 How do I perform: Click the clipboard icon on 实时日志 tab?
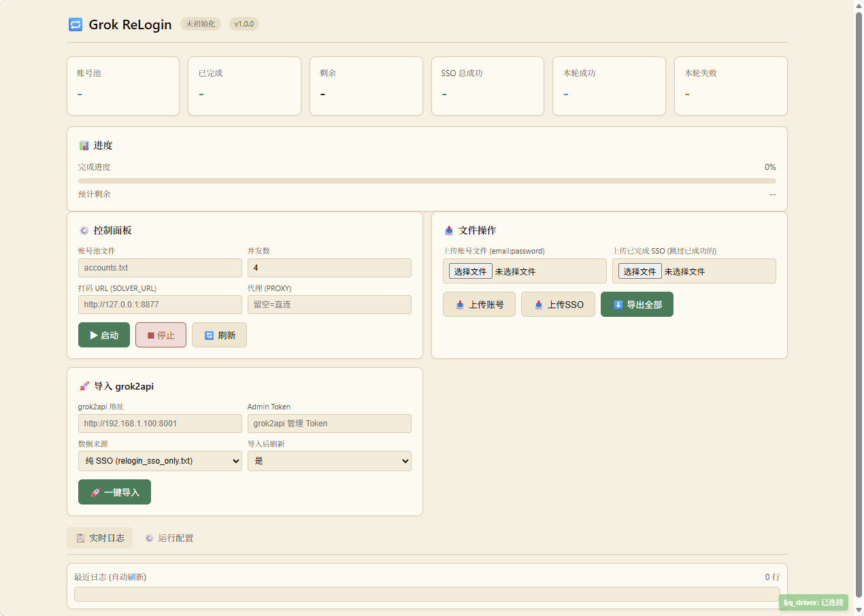(x=80, y=538)
